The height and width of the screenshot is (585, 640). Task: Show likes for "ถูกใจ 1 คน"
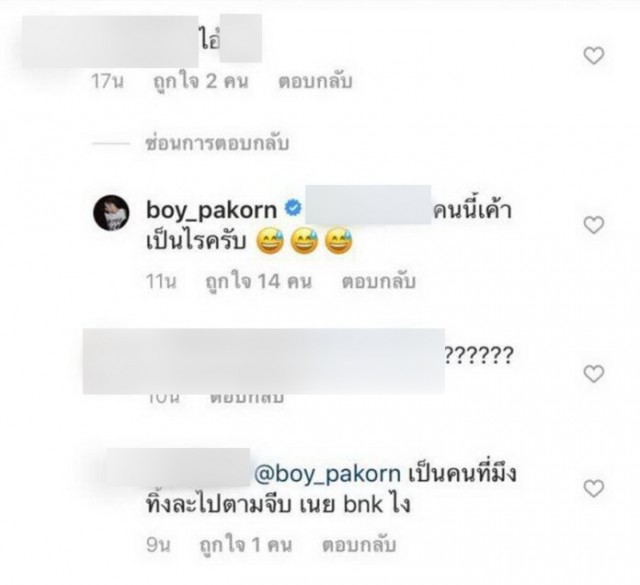coord(246,545)
